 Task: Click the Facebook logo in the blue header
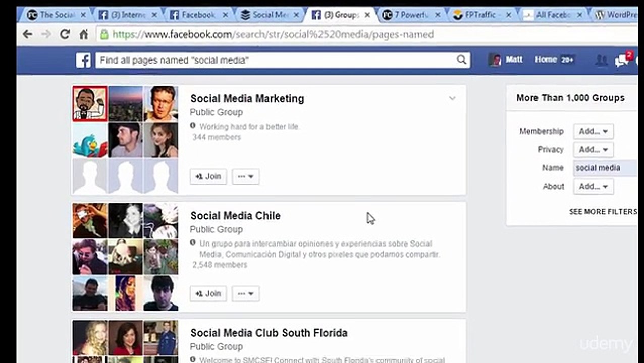[x=83, y=60]
